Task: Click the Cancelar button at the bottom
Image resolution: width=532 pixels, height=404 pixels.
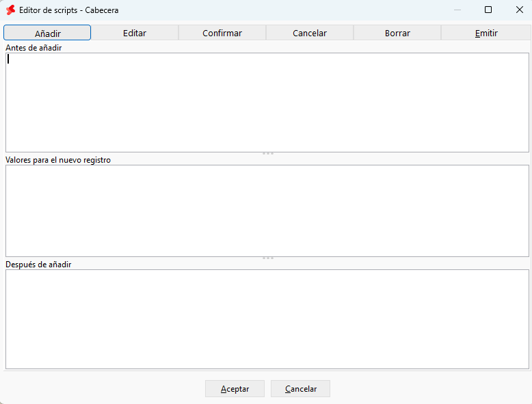Action: 300,388
